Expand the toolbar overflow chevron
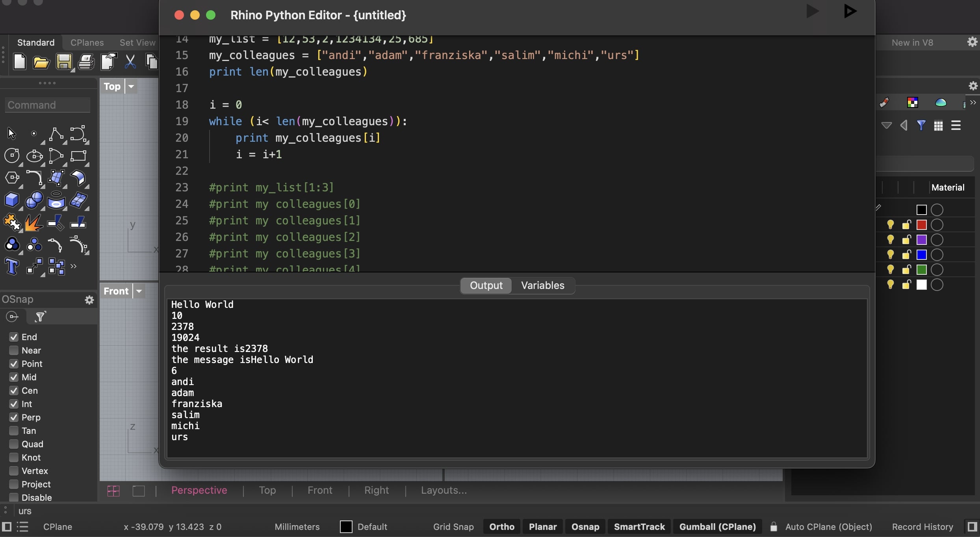This screenshot has width=980, height=537. coord(74,266)
